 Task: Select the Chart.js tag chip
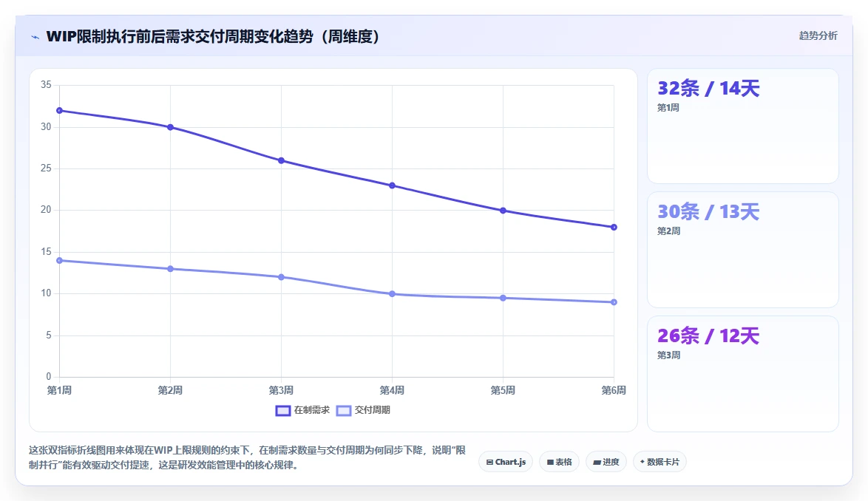pyautogui.click(x=506, y=462)
